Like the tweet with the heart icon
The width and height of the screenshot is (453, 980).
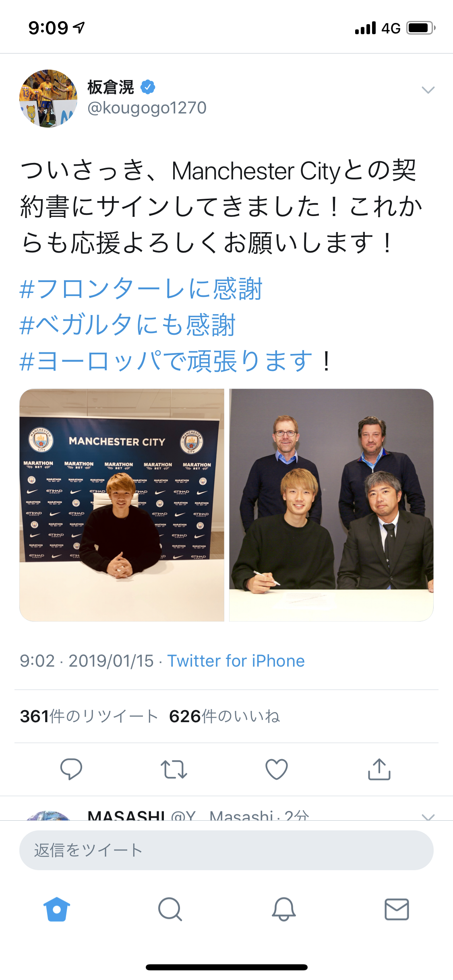[277, 769]
